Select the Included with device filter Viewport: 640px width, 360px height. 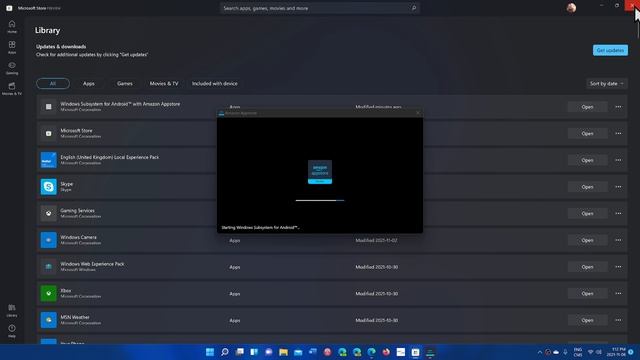point(215,83)
